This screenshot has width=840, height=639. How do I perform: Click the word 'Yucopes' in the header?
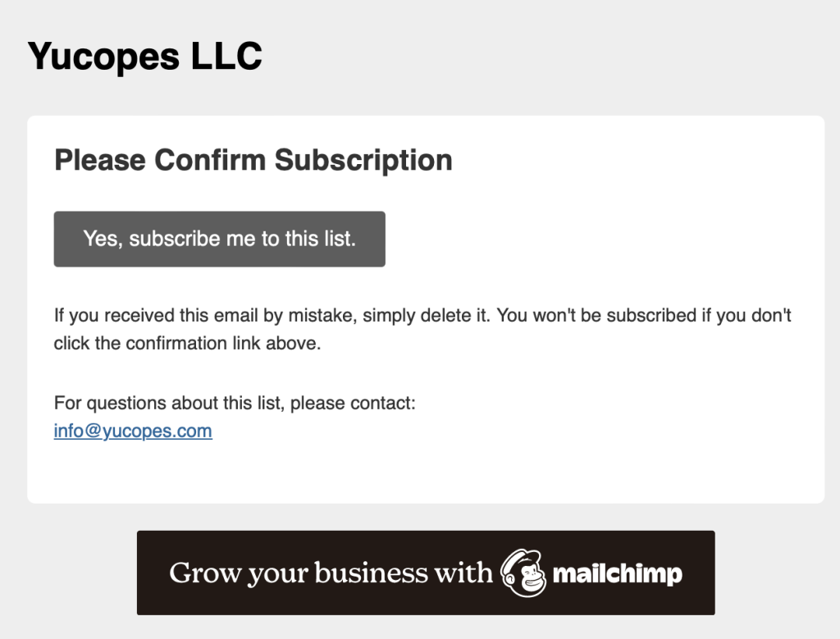[103, 57]
